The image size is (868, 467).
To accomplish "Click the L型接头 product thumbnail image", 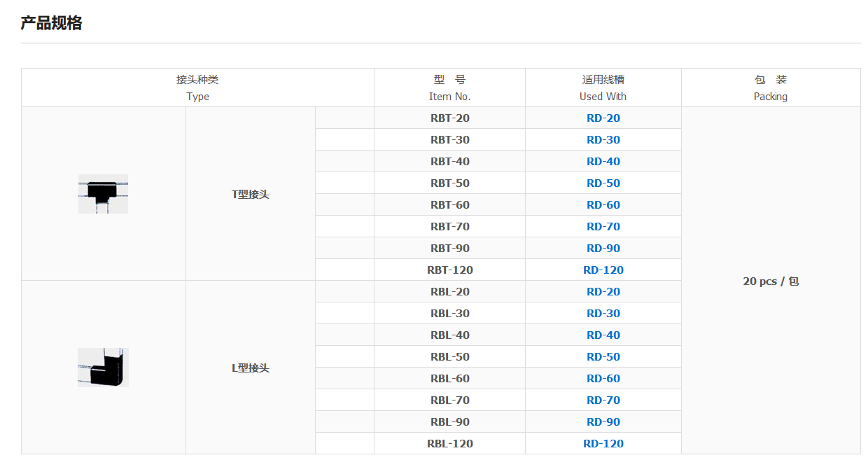I will [103, 368].
